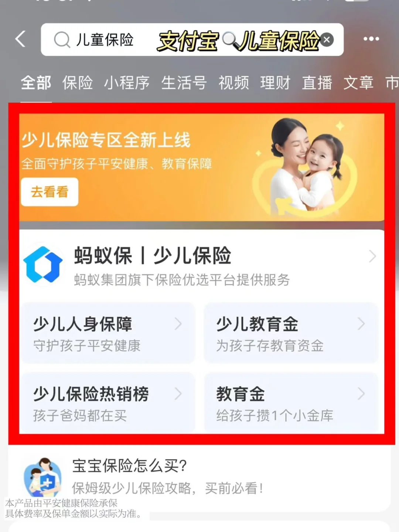Tap the blue 蚂蚁保 logo icon
The image size is (399, 532).
pos(43,265)
